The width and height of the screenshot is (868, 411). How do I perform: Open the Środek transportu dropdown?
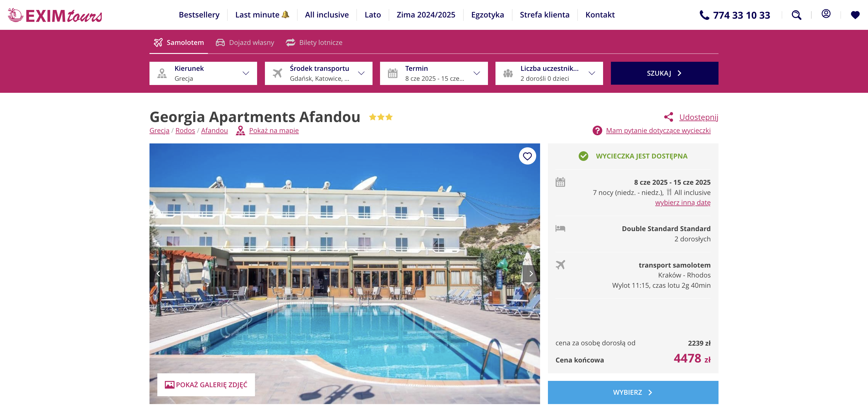pos(319,73)
